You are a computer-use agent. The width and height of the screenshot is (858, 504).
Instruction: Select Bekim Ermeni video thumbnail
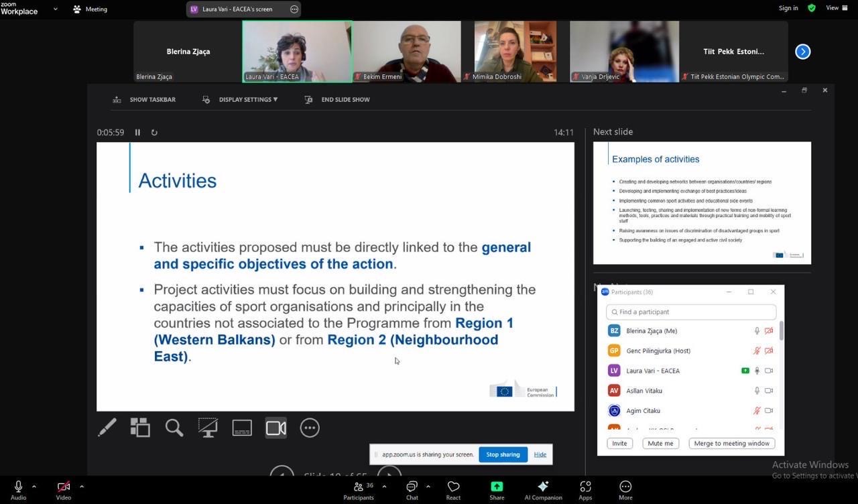tap(406, 52)
